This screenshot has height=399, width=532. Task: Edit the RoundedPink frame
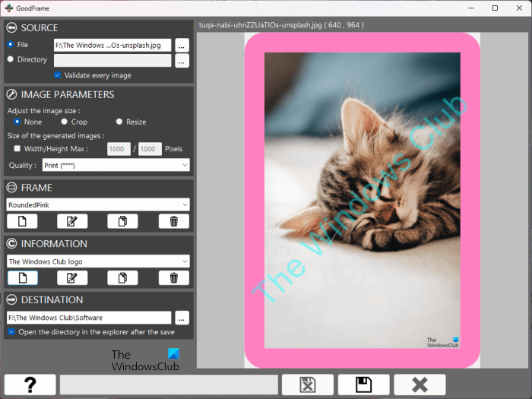coord(72,221)
